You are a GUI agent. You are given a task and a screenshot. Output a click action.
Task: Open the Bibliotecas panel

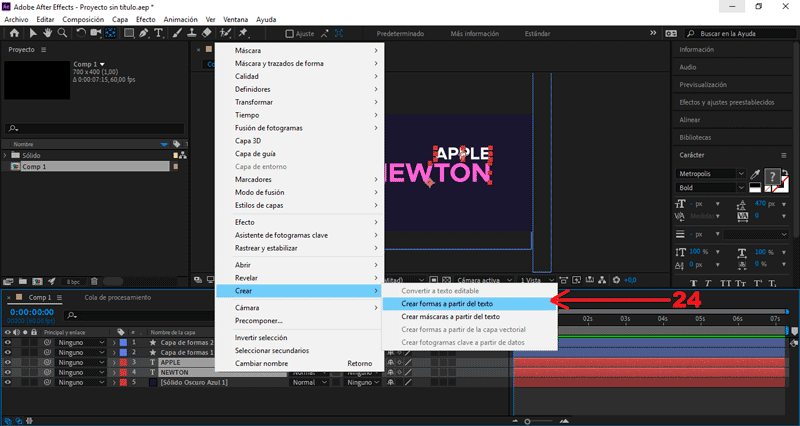tap(695, 137)
